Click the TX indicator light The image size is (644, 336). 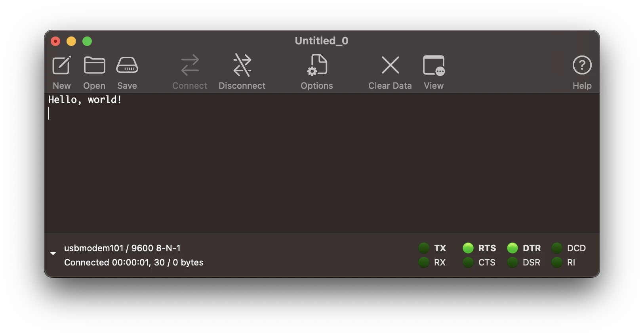click(424, 248)
